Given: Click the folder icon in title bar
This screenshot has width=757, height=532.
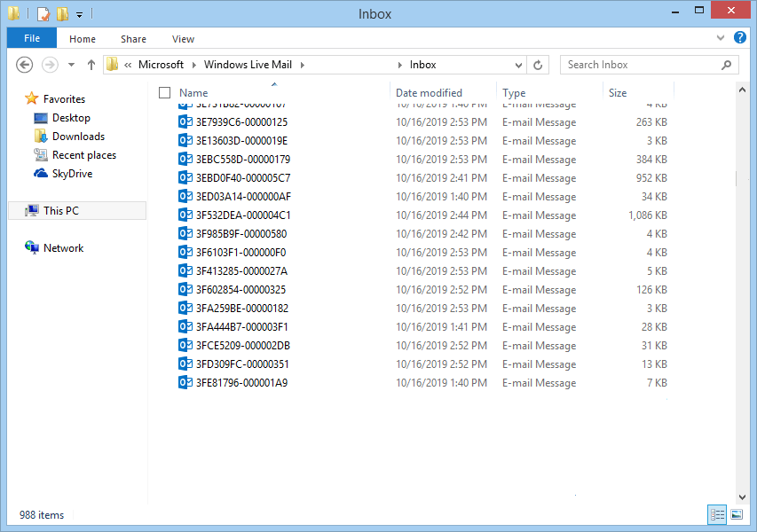Looking at the screenshot, I should point(13,13).
